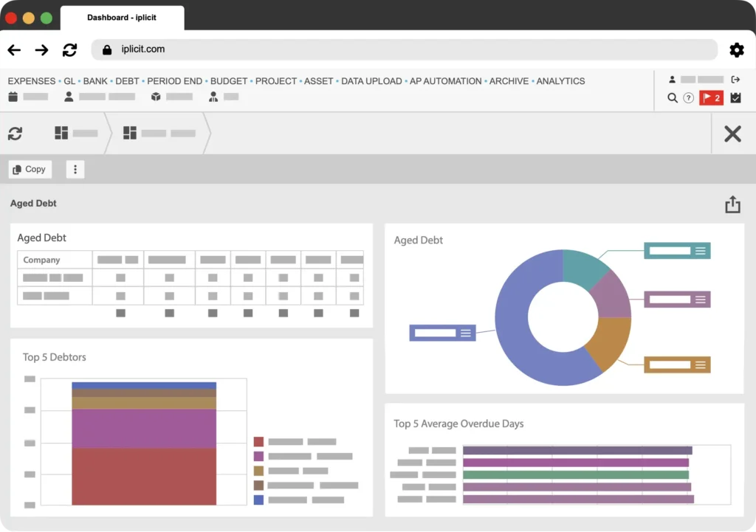
Task: Open the DEBT menu
Action: pos(127,81)
